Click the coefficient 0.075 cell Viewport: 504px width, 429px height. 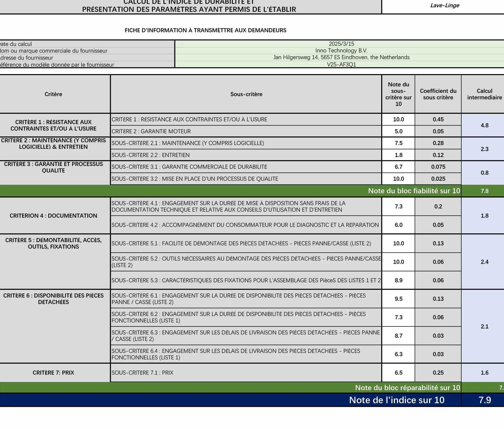tap(438, 167)
